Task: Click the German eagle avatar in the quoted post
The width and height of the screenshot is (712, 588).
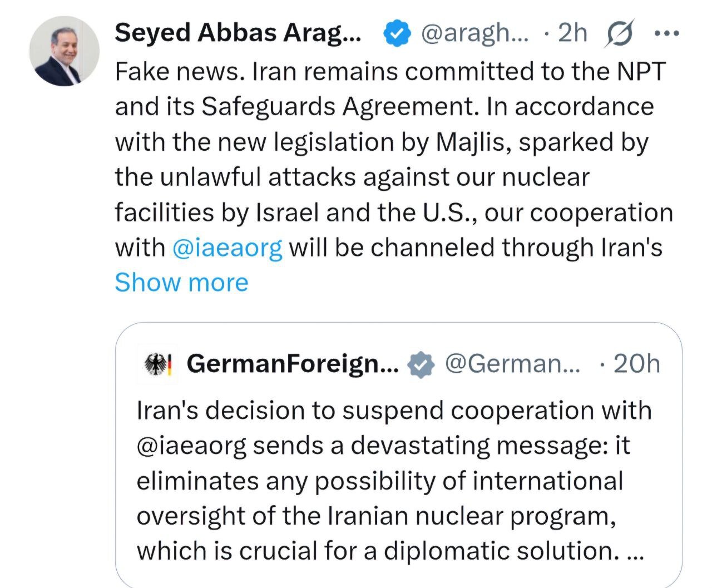Action: (156, 364)
